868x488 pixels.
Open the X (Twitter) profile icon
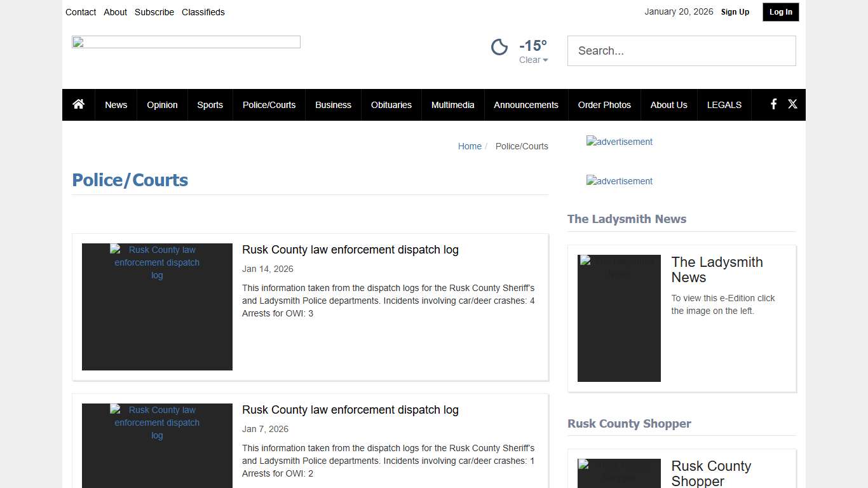click(x=792, y=104)
